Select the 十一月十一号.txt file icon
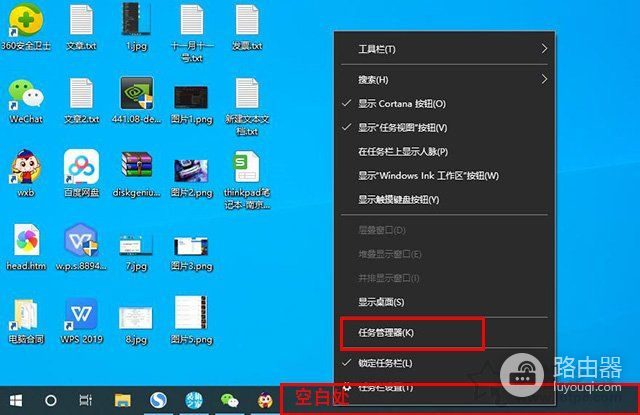640x415 pixels. pyautogui.click(x=192, y=20)
